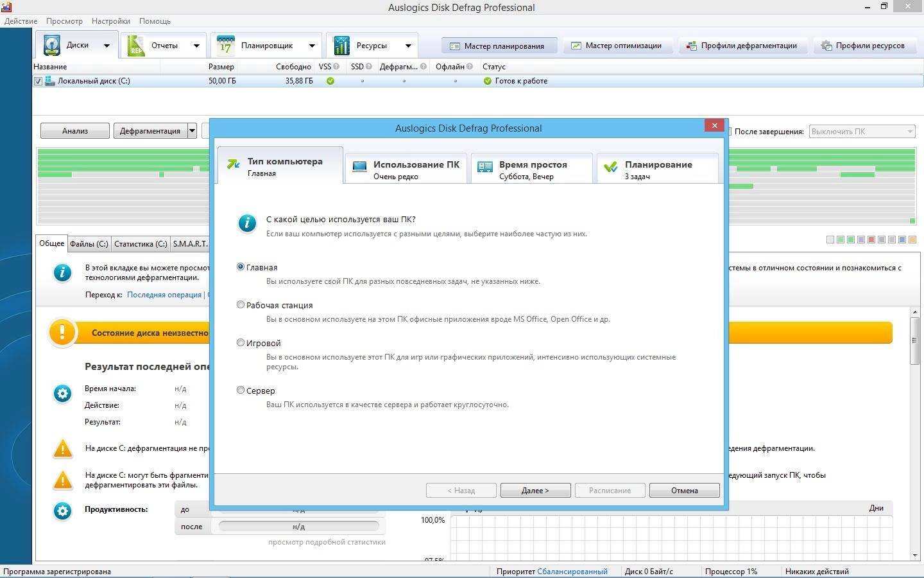The width and height of the screenshot is (924, 578).
Task: Select the Главная radio option
Action: [x=241, y=267]
